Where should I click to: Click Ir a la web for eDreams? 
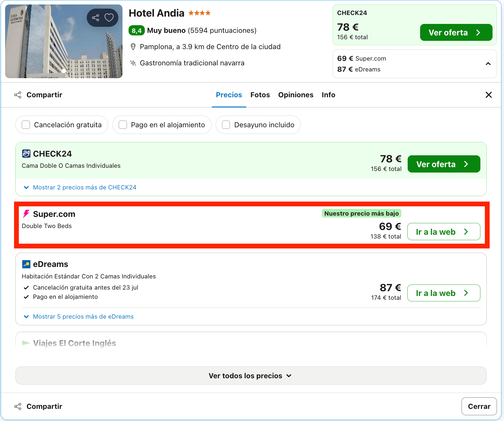444,293
